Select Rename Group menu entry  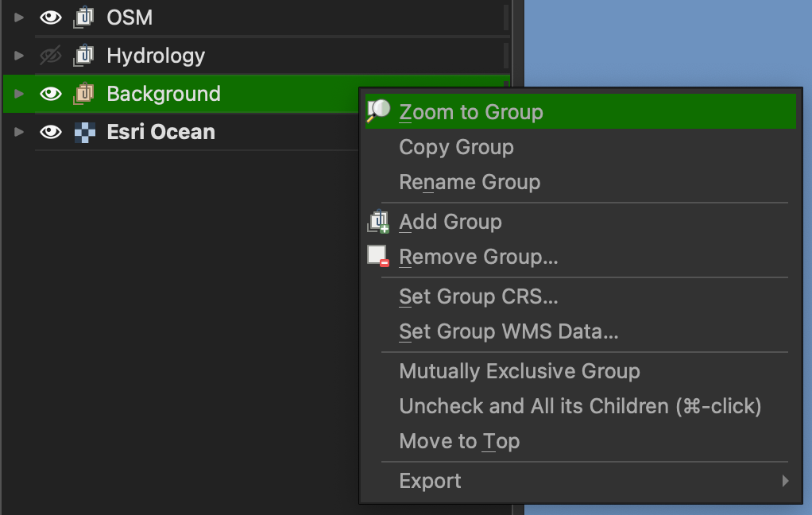click(470, 182)
